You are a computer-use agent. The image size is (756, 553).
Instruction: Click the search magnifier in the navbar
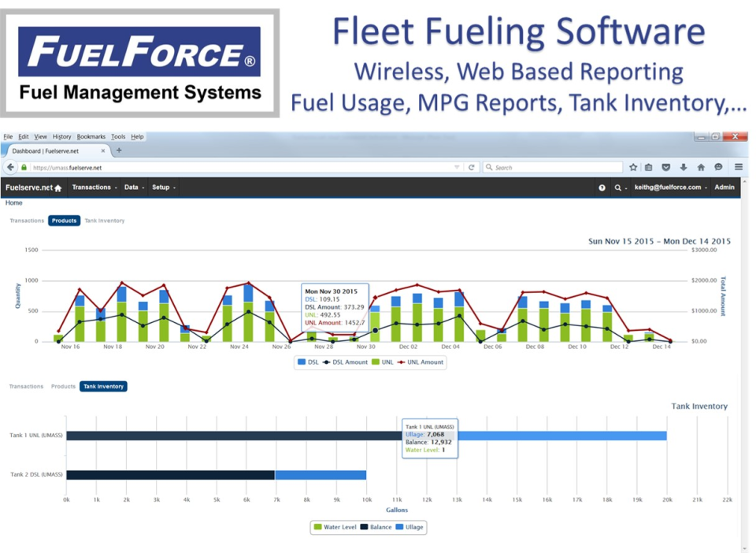pyautogui.click(x=618, y=187)
